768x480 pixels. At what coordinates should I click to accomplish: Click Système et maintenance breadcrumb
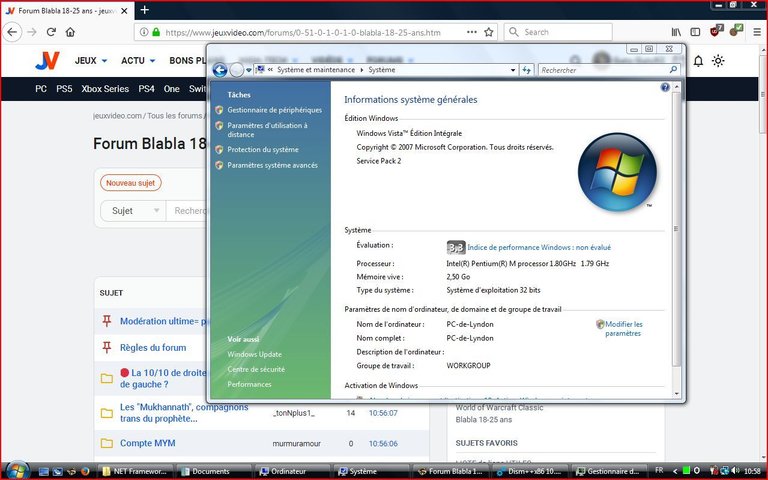click(x=316, y=70)
